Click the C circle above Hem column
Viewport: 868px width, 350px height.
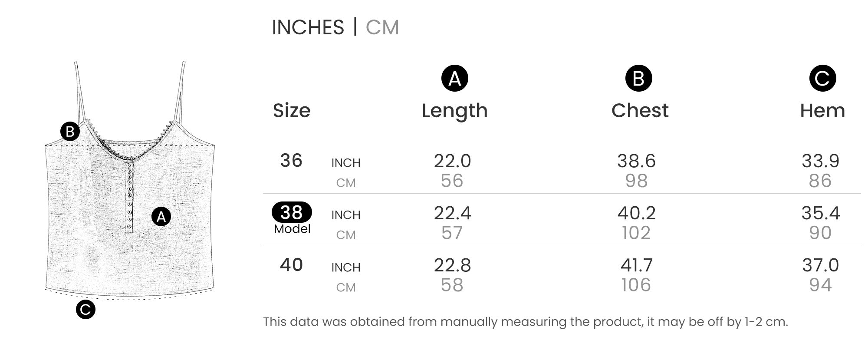point(822,79)
